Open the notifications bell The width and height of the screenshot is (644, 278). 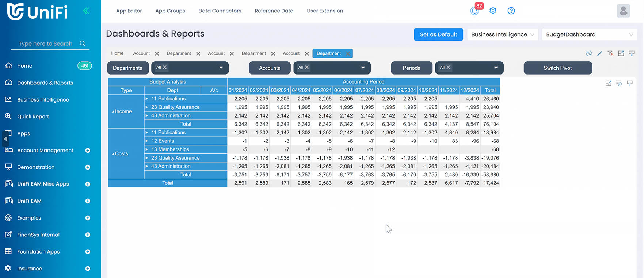point(475,11)
